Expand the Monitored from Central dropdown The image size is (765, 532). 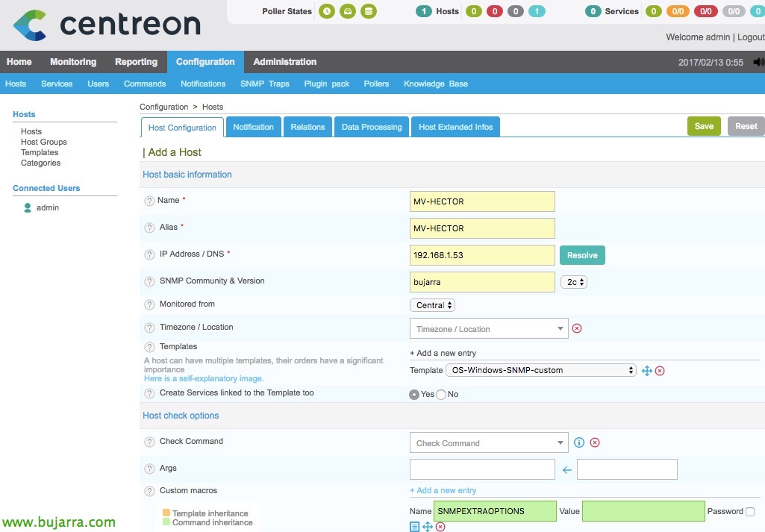432,305
